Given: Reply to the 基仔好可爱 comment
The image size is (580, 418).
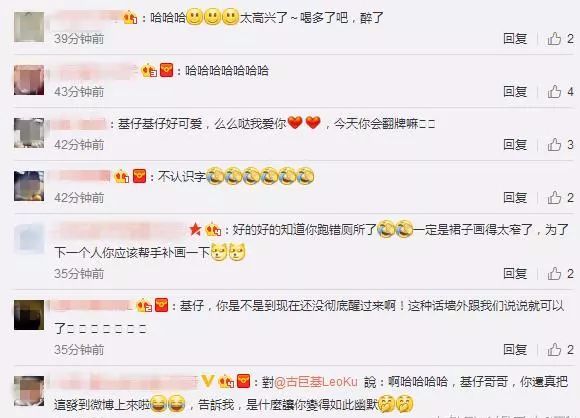Looking at the screenshot, I should 515,145.
